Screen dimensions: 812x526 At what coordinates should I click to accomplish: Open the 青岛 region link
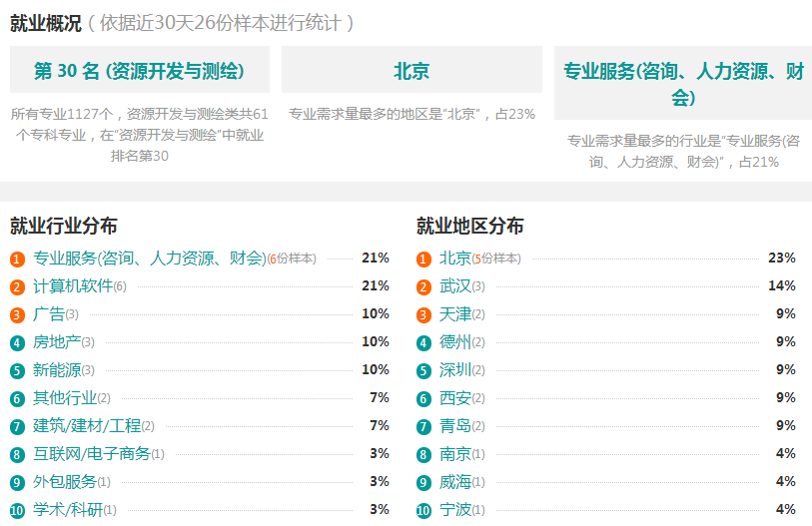pos(455,425)
